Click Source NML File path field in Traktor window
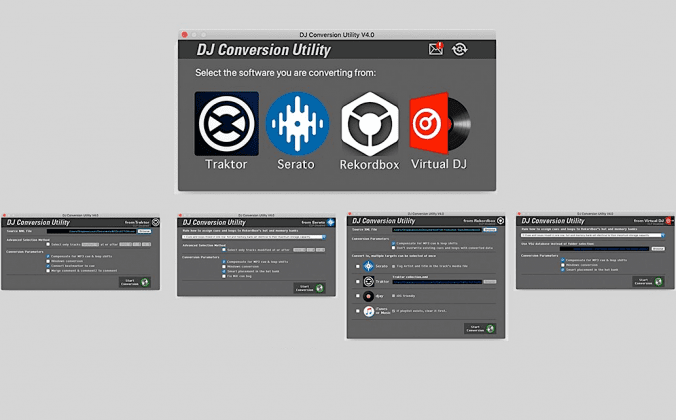The image size is (676, 420). pos(91,231)
